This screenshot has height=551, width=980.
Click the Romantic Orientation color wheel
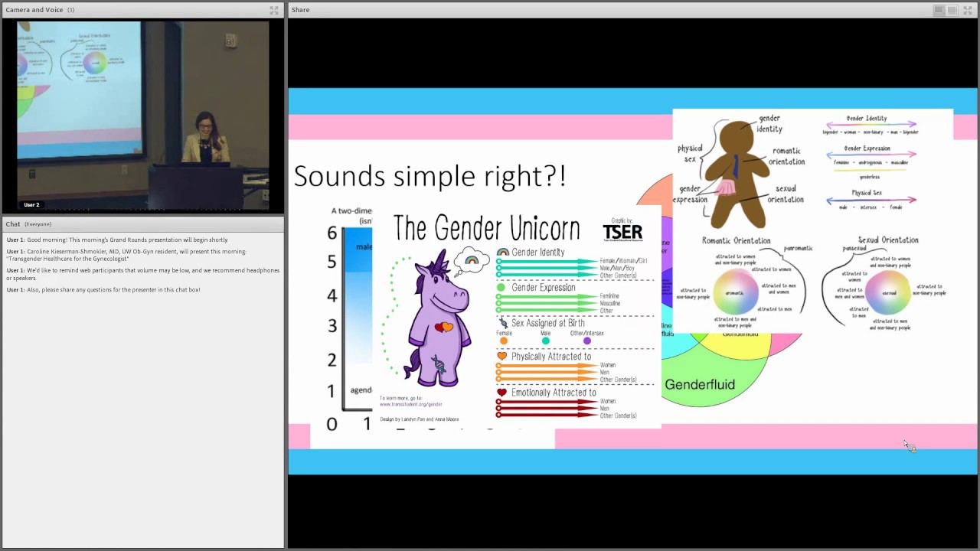point(736,292)
